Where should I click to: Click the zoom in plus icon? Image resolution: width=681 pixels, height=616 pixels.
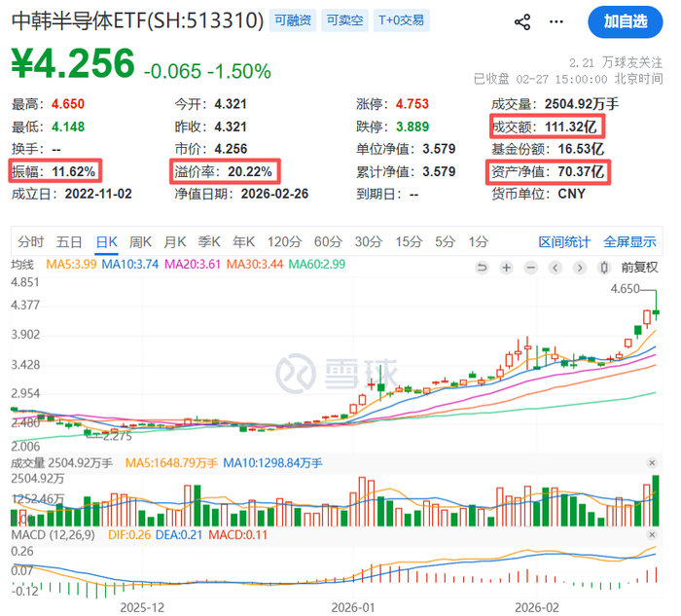click(506, 268)
